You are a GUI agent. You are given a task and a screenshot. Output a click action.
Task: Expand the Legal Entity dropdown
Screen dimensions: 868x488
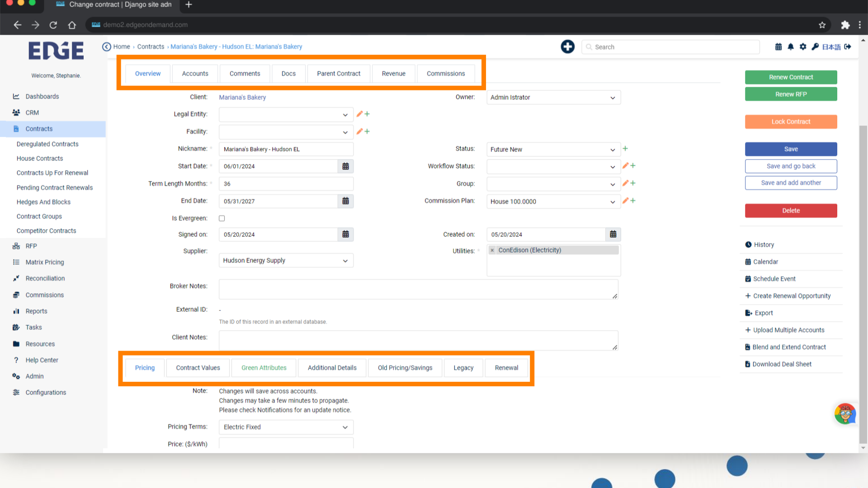[286, 115]
